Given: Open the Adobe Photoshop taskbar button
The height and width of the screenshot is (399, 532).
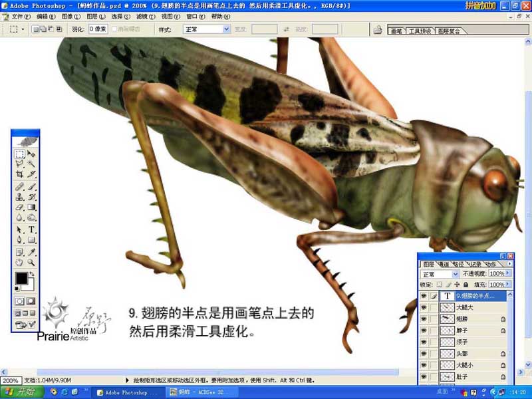Looking at the screenshot, I should point(128,392).
